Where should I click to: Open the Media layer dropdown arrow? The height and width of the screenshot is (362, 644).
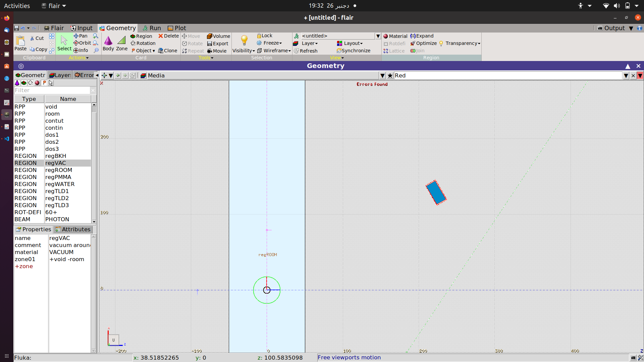[x=382, y=75]
